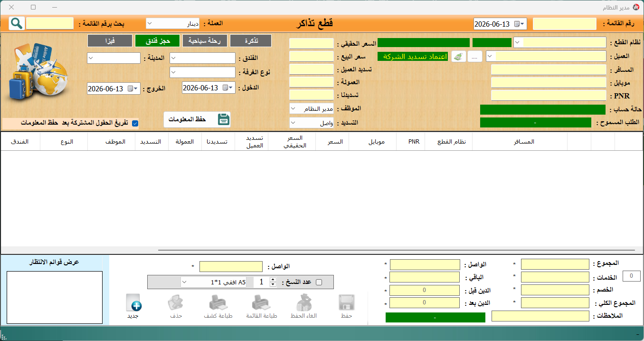
Task: Open the نوع الغرفة room type dropdown
Action: click(174, 72)
